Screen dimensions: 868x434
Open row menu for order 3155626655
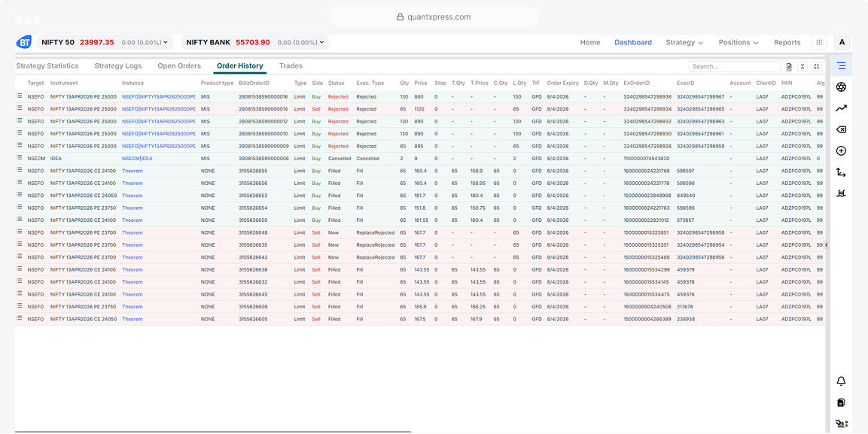[20, 170]
